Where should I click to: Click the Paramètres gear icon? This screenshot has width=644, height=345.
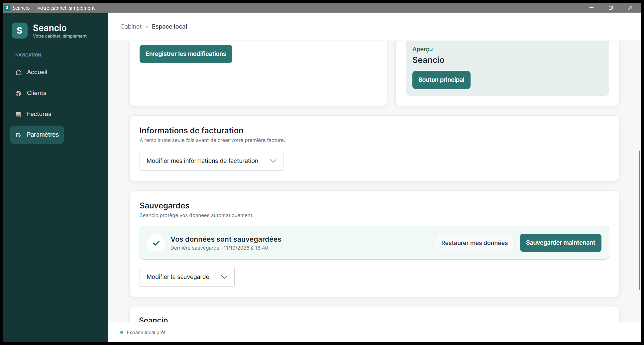[x=18, y=135]
